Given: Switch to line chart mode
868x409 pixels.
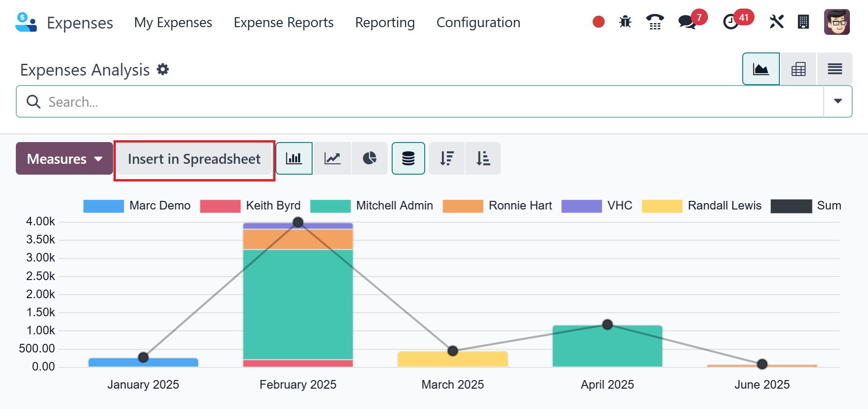Looking at the screenshot, I should (332, 158).
